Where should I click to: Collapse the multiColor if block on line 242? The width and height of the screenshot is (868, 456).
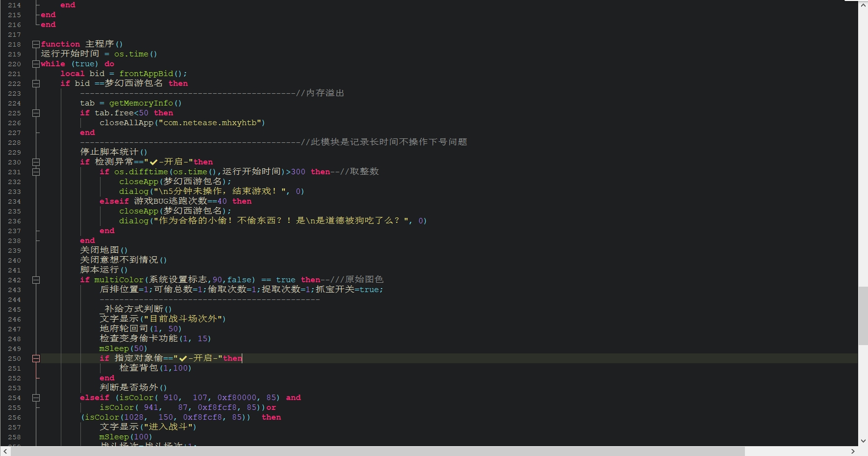[36, 280]
